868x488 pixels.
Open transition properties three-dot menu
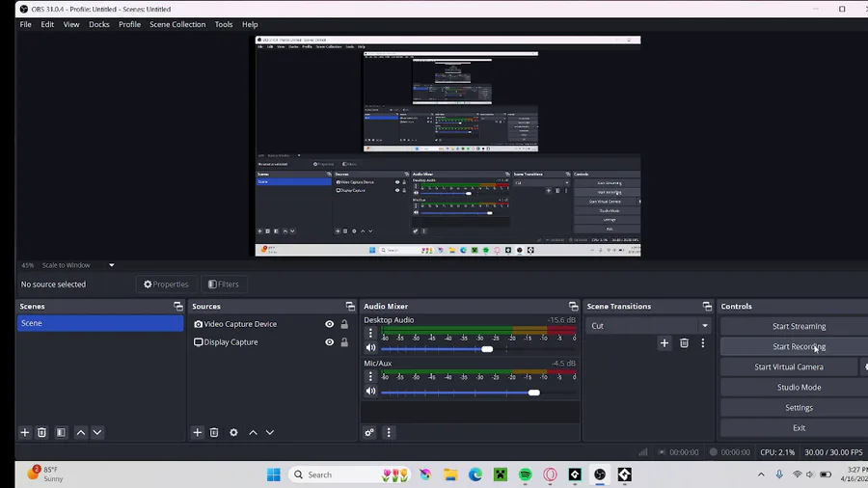[x=703, y=343]
